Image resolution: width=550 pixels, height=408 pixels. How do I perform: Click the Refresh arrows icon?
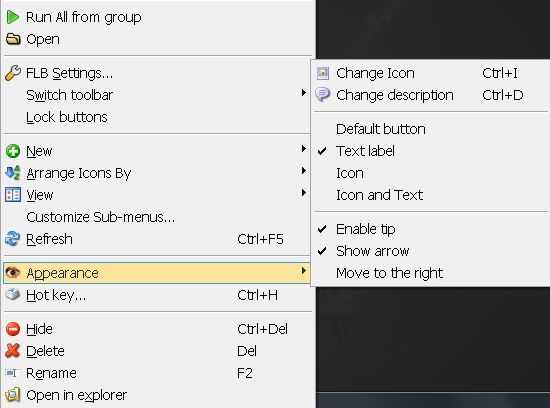(x=13, y=239)
